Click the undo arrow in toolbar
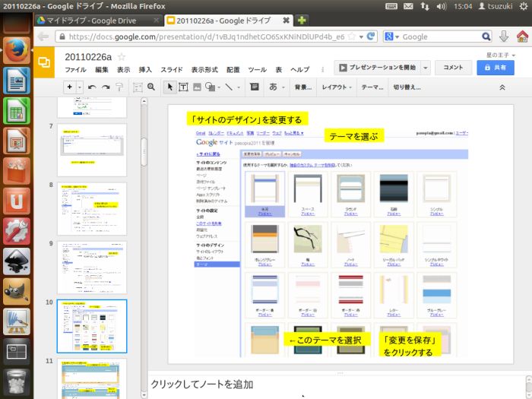Image resolution: width=532 pixels, height=399 pixels. [x=92, y=87]
